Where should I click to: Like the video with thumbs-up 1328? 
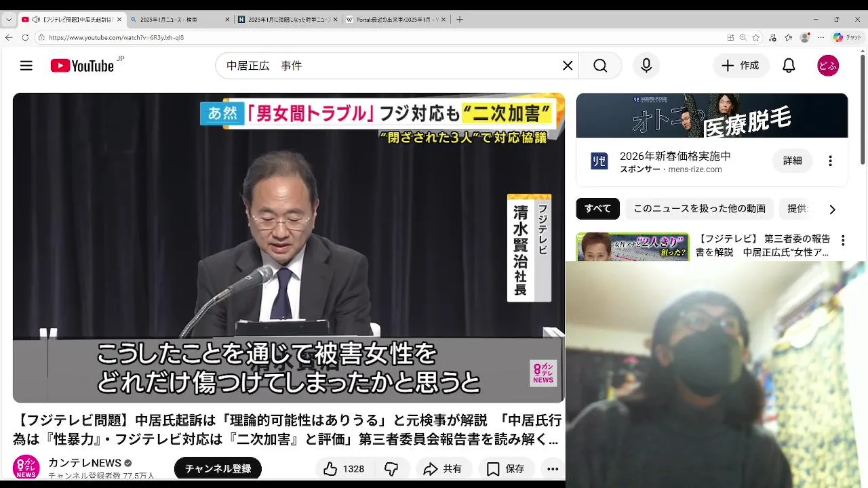pos(343,468)
